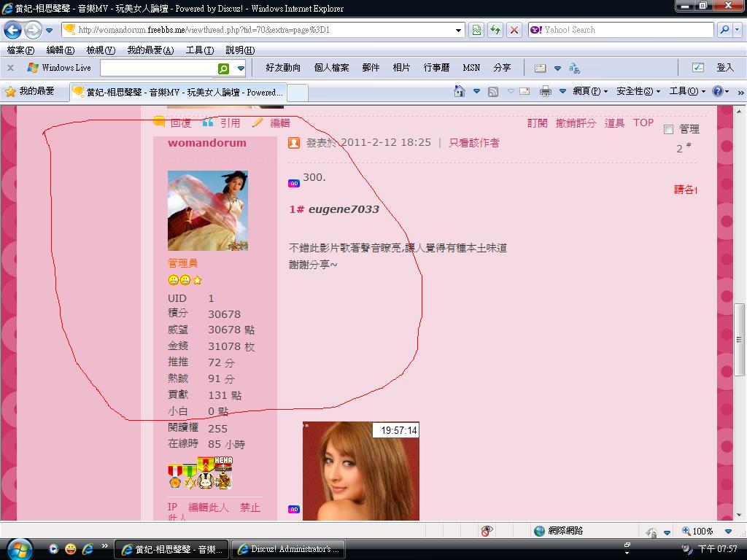Click the Home page icon

[x=460, y=91]
